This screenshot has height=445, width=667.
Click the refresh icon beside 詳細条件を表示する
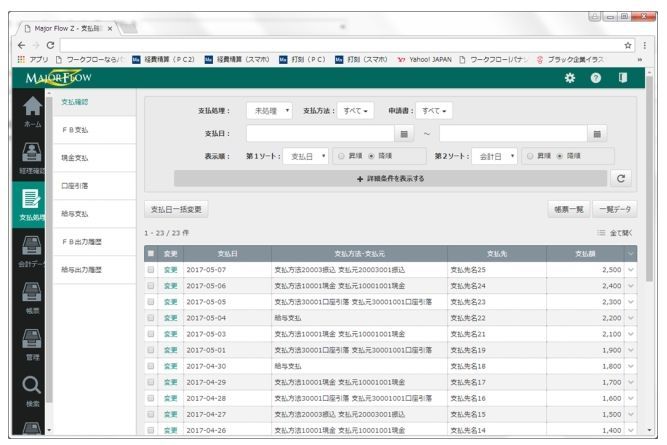pos(621,178)
